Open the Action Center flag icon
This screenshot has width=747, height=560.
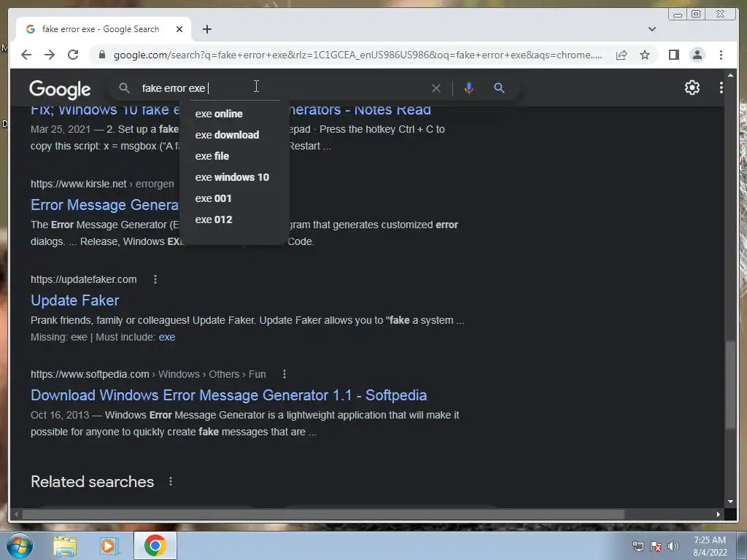[656, 546]
